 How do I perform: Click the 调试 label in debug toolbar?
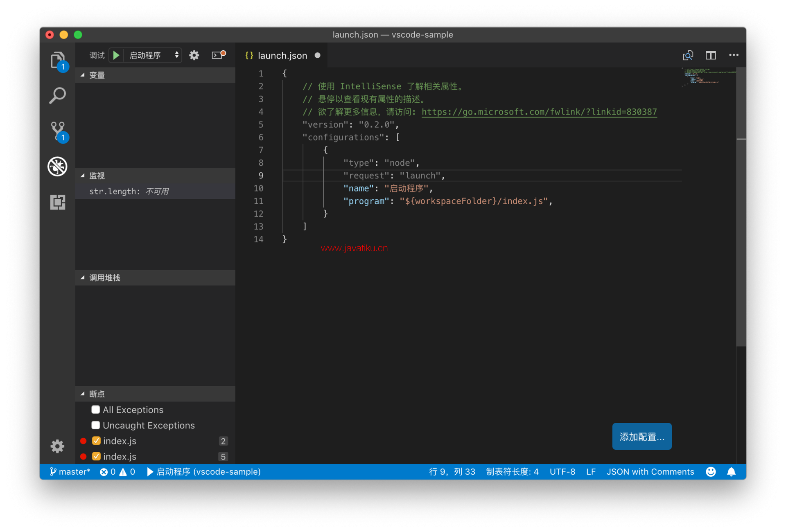97,55
